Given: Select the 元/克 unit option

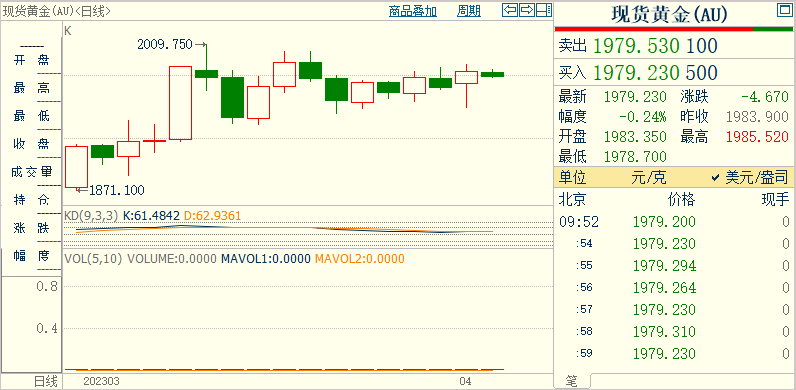Looking at the screenshot, I should [x=649, y=178].
